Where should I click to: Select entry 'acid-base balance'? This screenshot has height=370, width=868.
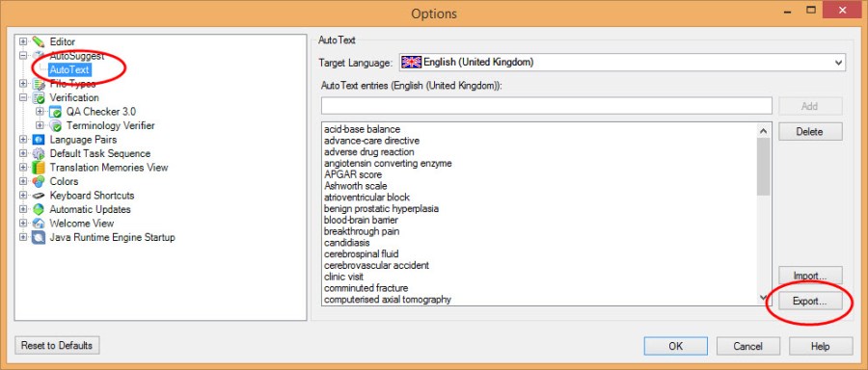coord(362,129)
